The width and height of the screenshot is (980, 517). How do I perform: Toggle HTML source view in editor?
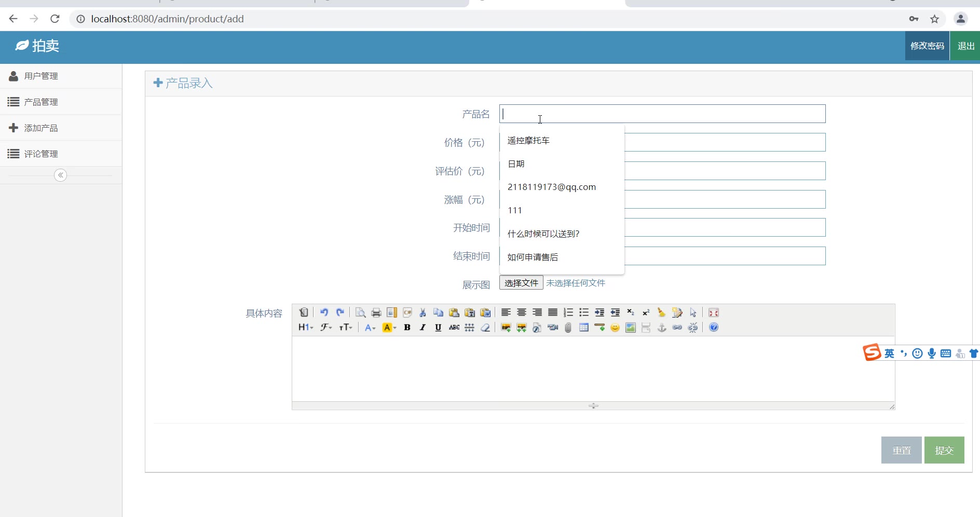point(304,312)
